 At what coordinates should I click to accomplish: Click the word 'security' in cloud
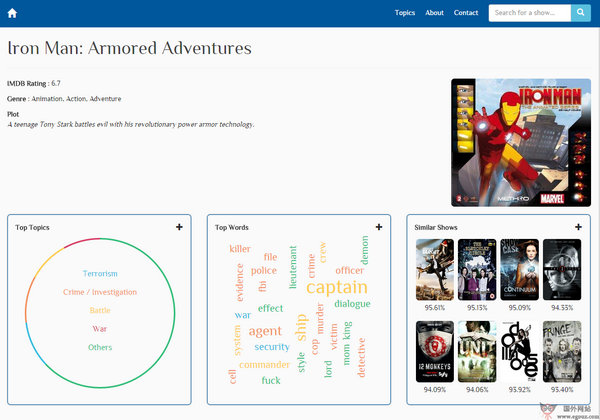coord(272,347)
